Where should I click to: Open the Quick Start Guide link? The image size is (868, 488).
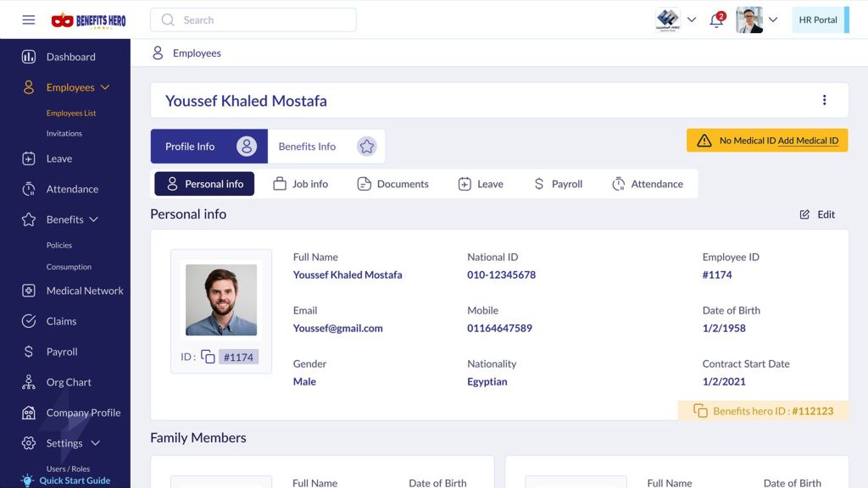coord(75,480)
